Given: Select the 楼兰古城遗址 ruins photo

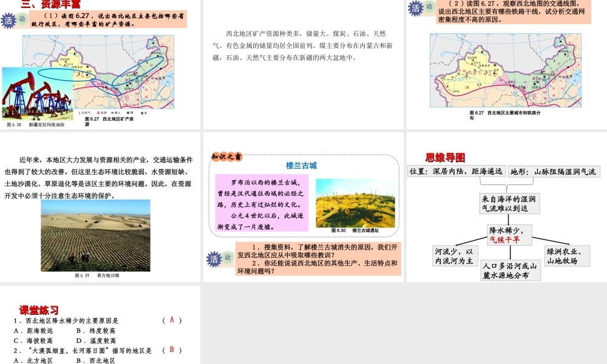Looking at the screenshot, I should (x=355, y=203).
